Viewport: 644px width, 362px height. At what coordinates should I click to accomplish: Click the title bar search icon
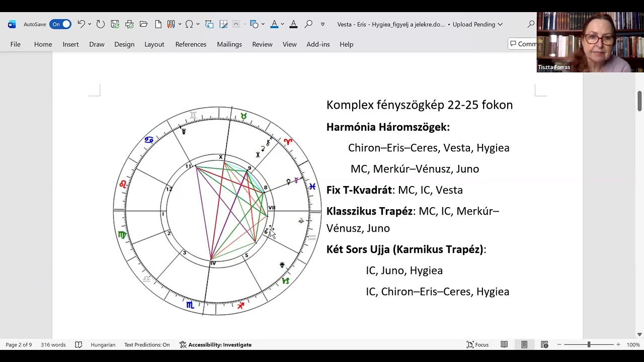[531, 24]
